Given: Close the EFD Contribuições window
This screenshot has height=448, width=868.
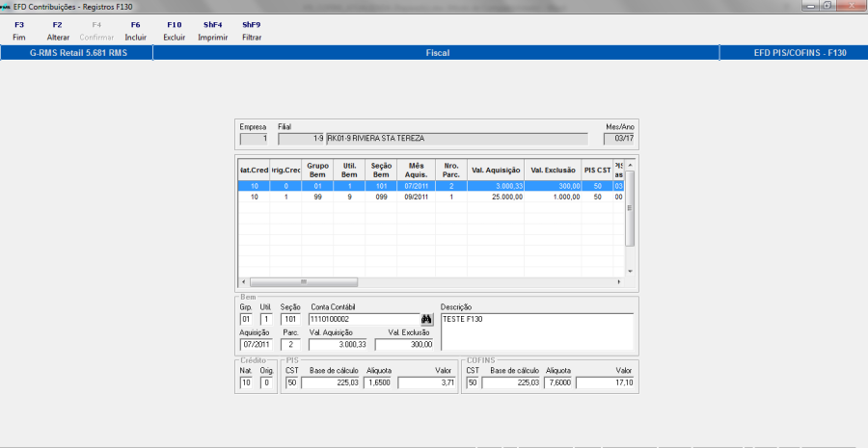Looking at the screenshot, I should (852, 6).
